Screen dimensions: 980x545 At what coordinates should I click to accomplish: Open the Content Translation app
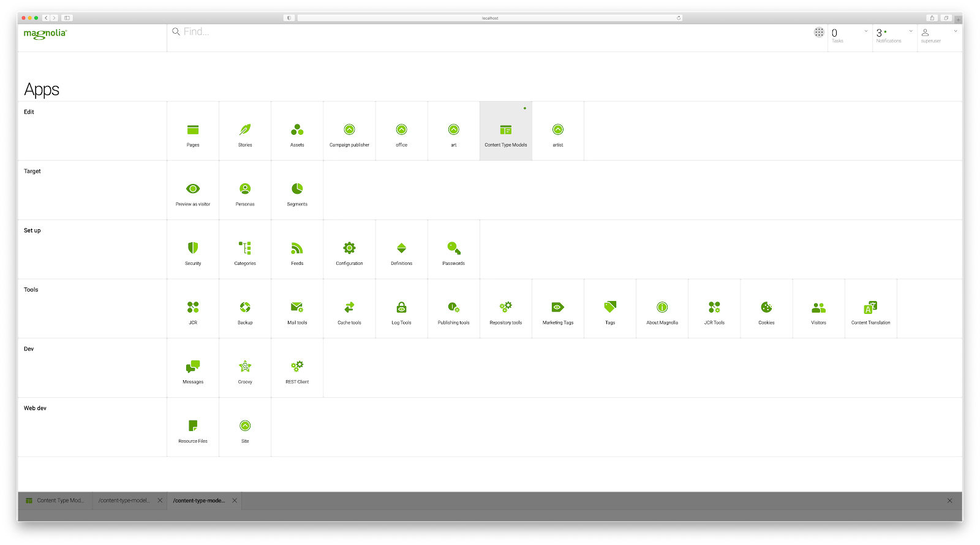[x=870, y=309]
